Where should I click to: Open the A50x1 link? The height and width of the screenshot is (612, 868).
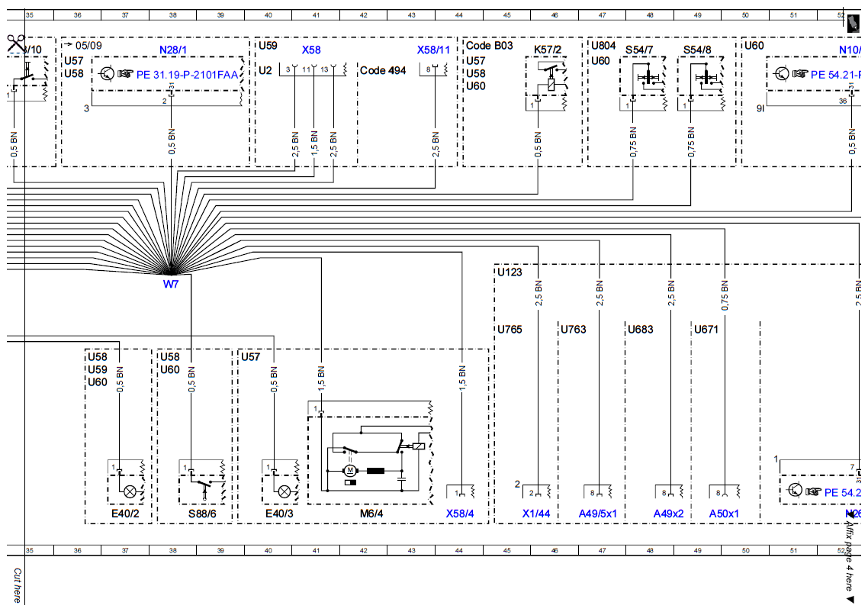pyautogui.click(x=724, y=514)
